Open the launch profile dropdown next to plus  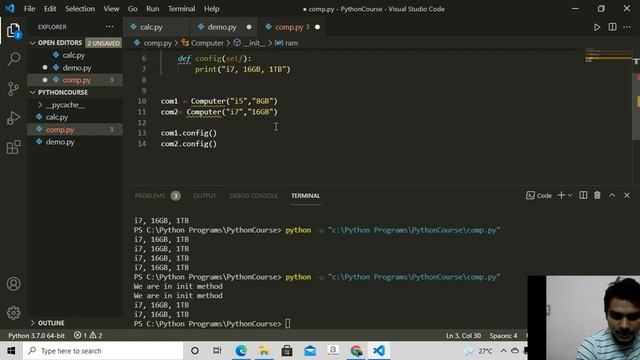coord(570,196)
